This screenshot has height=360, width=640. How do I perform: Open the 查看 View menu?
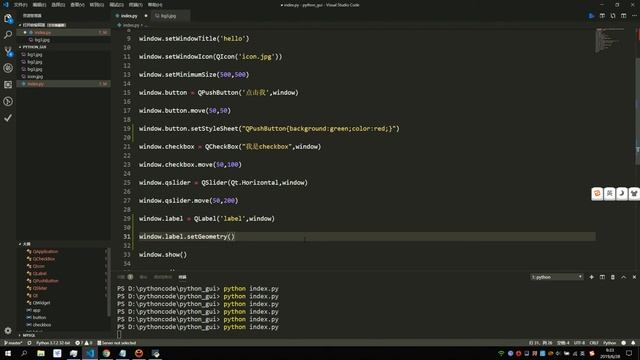(x=78, y=5)
